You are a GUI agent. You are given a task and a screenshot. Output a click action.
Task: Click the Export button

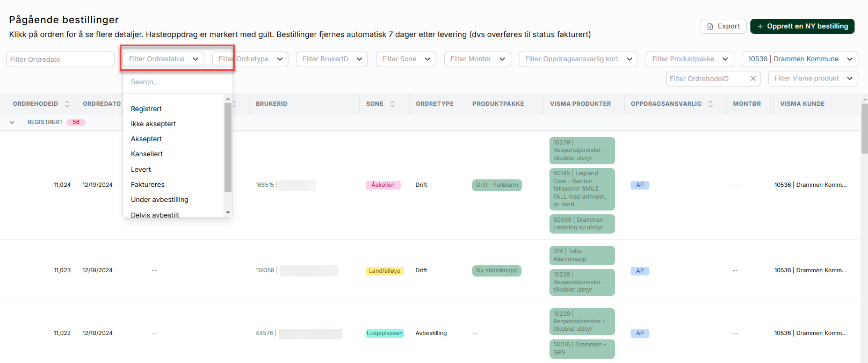coord(722,26)
